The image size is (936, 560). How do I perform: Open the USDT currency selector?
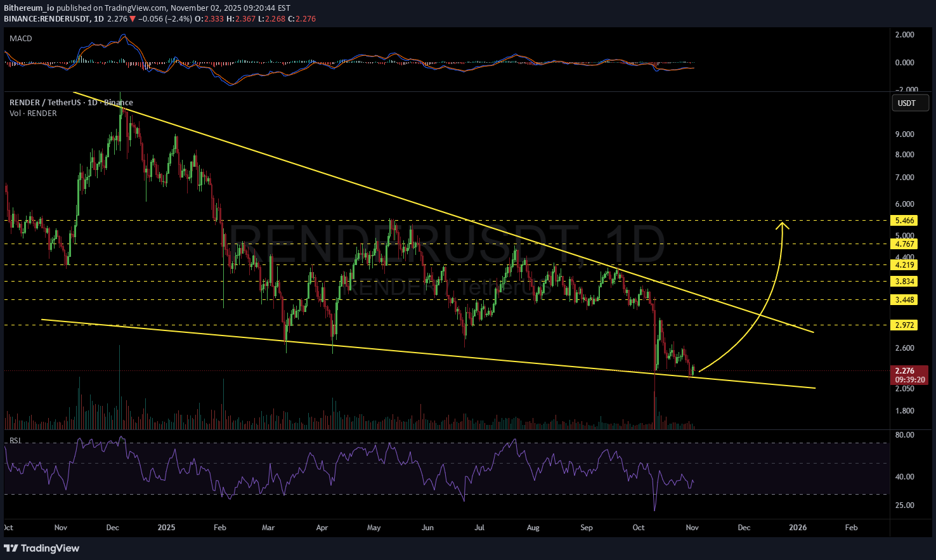click(x=910, y=103)
